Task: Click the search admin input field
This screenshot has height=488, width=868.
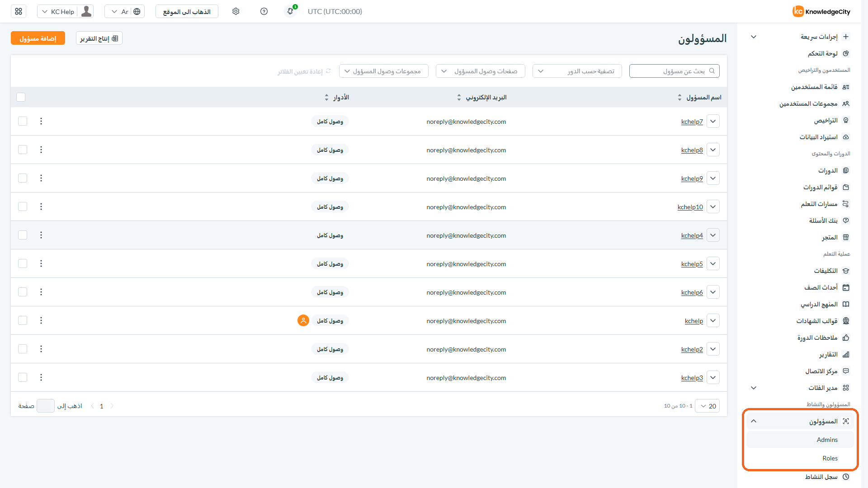Action: (674, 71)
